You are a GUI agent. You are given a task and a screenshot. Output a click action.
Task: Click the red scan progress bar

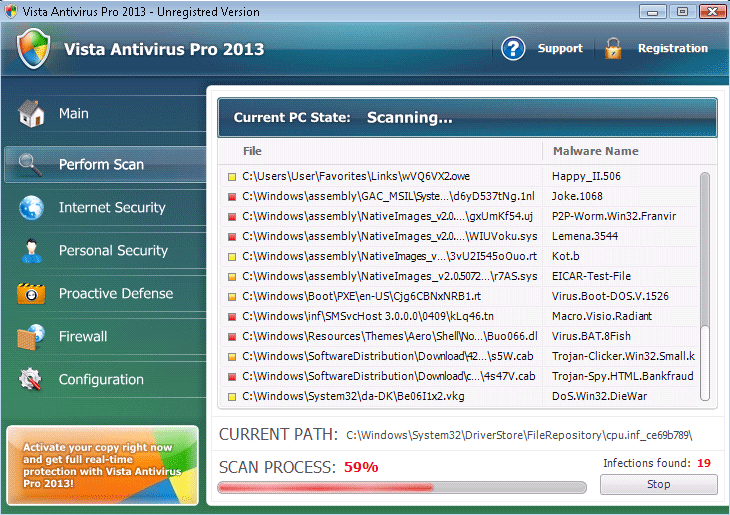[x=401, y=488]
